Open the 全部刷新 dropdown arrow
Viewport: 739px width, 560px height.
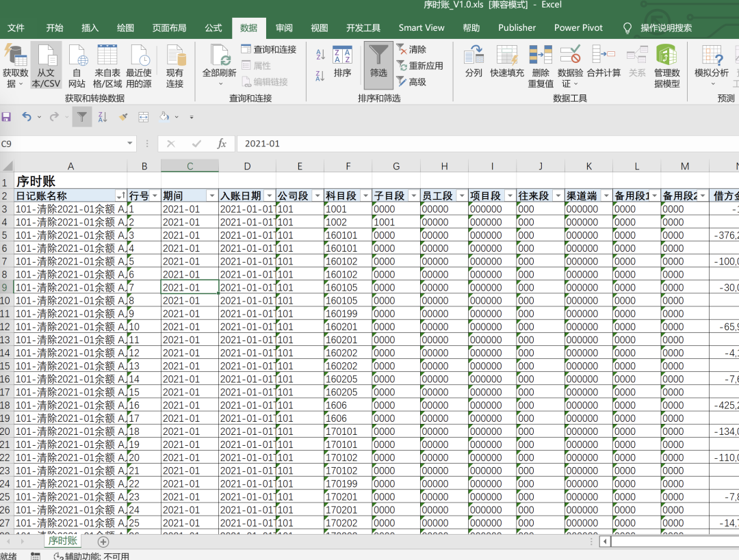coord(220,84)
